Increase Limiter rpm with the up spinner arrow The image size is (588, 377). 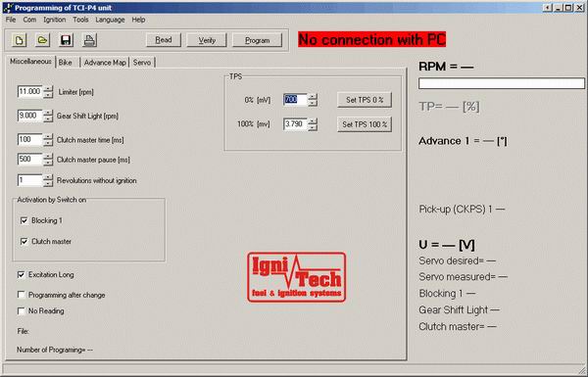[48, 89]
